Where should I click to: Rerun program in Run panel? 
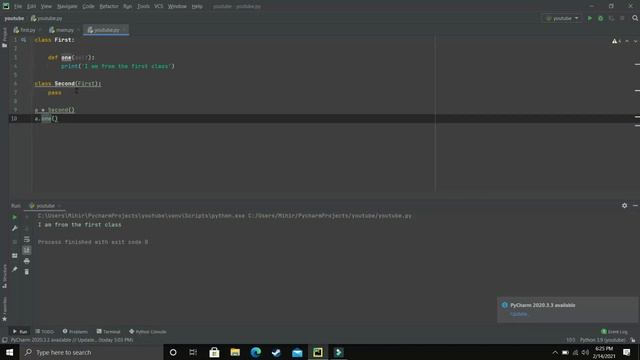point(15,217)
